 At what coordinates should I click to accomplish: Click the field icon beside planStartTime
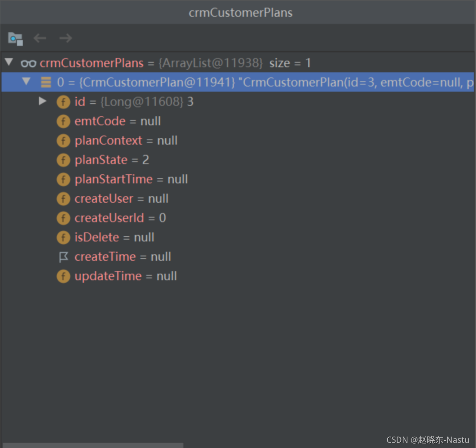click(x=63, y=179)
